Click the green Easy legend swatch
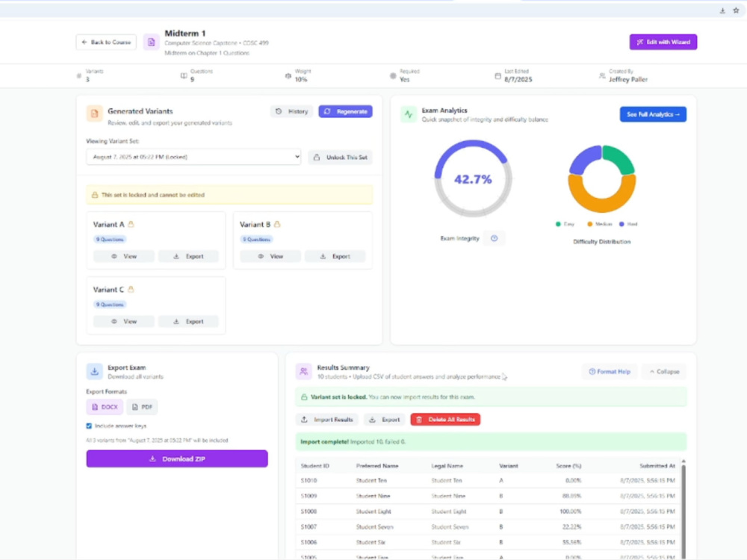The width and height of the screenshot is (747, 560). (x=558, y=224)
